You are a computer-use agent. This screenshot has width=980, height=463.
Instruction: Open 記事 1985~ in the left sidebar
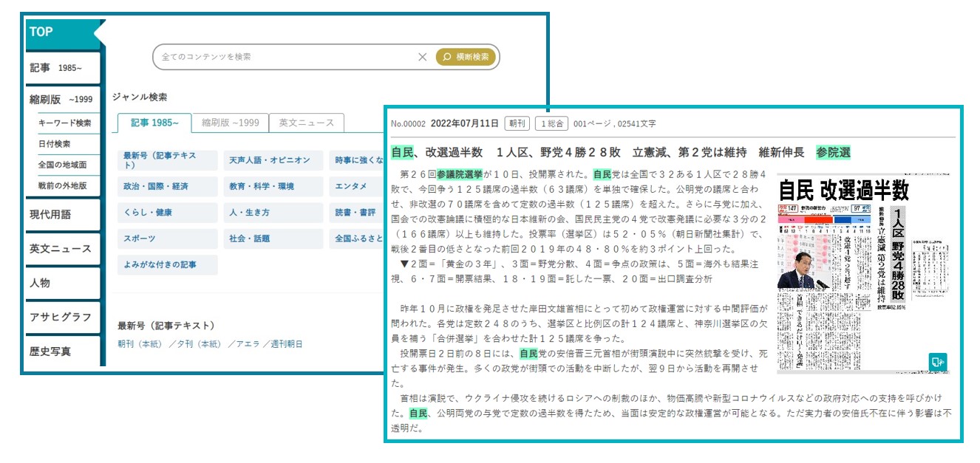click(62, 68)
